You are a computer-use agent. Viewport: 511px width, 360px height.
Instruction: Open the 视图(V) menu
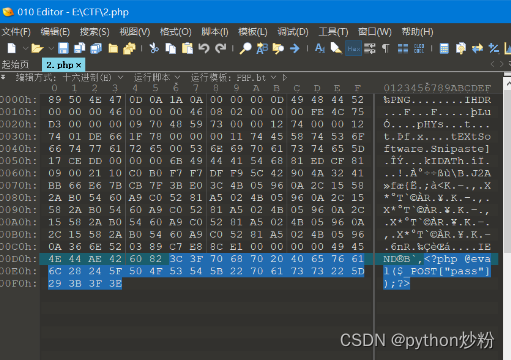click(x=135, y=32)
